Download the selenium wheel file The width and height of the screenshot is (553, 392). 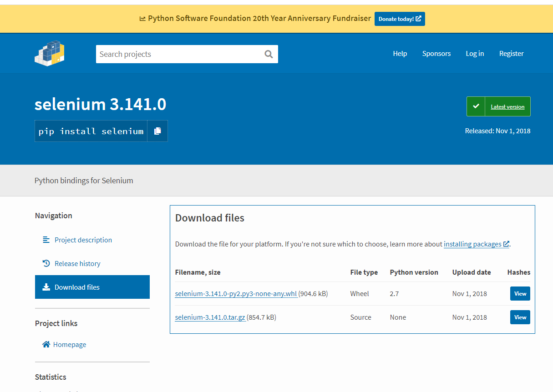[236, 294]
